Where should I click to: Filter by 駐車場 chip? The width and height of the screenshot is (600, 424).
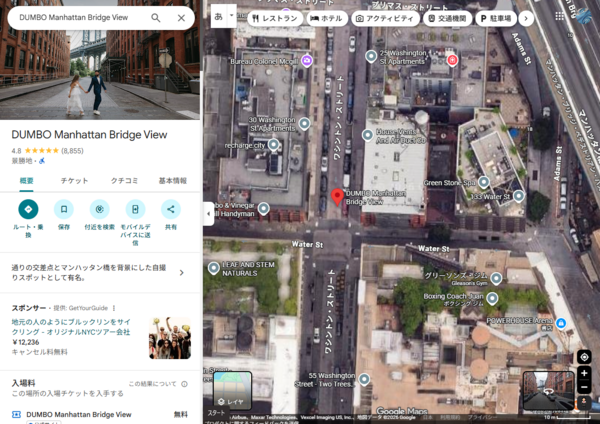point(496,18)
